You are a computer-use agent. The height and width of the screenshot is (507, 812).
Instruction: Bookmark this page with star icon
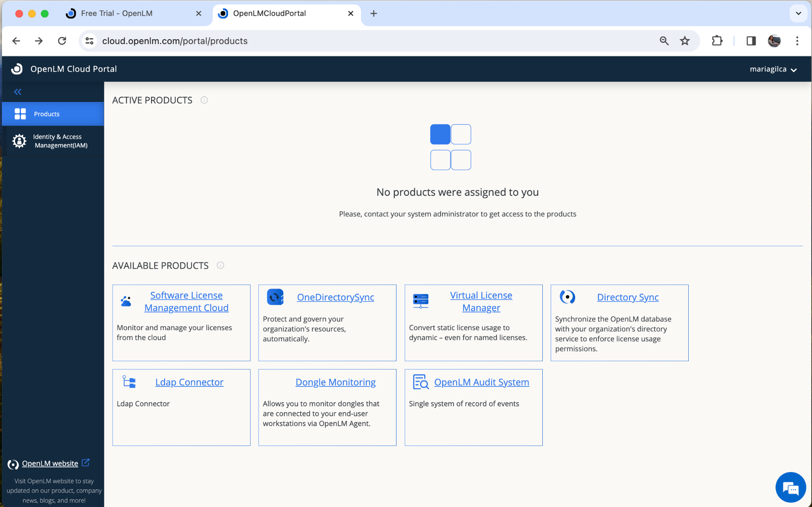tap(685, 41)
